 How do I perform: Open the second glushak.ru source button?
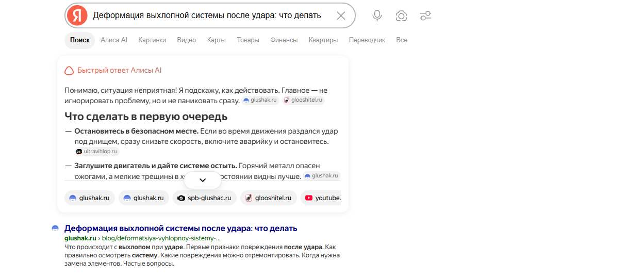[144, 198]
